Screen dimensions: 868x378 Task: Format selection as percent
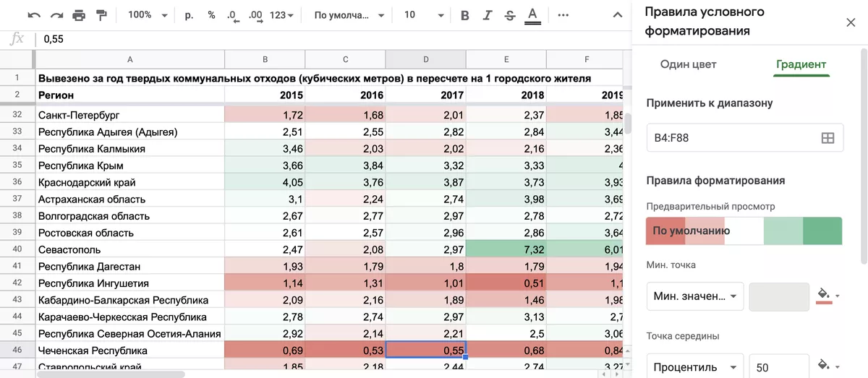(211, 15)
